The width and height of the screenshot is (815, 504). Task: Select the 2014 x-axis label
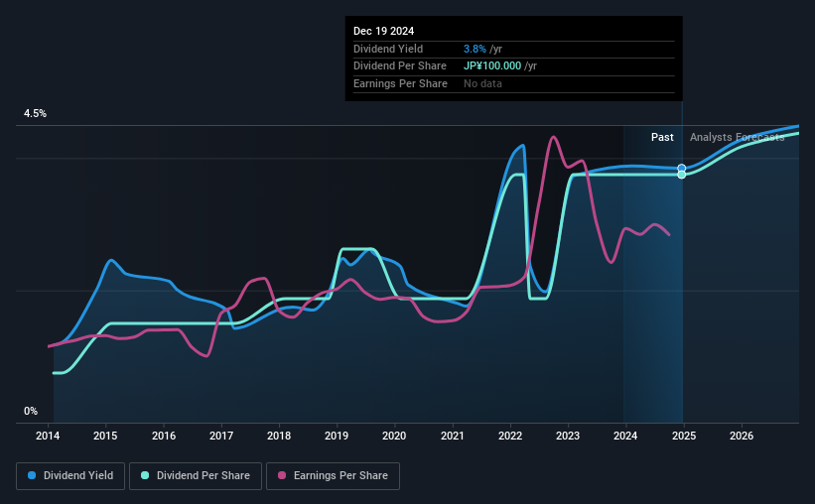[x=48, y=436]
